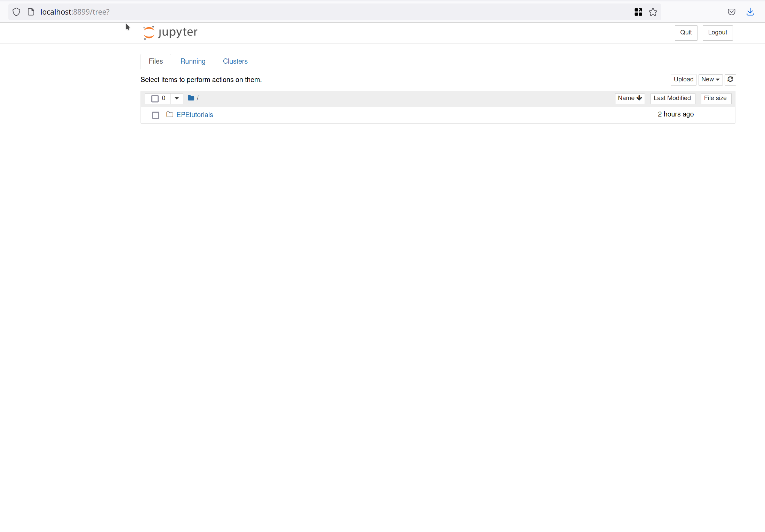765x532 pixels.
Task: Click the Jupyter logo
Action: [x=170, y=33]
